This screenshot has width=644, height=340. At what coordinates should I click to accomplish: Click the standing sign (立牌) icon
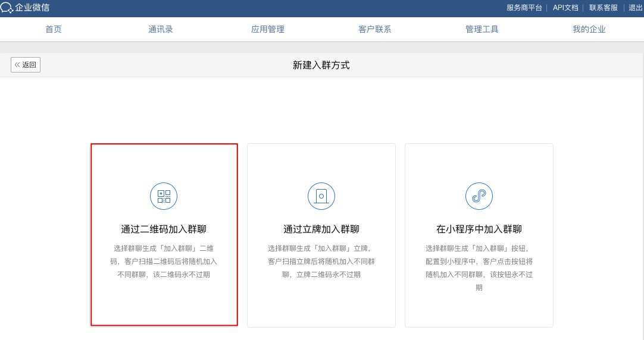click(321, 196)
